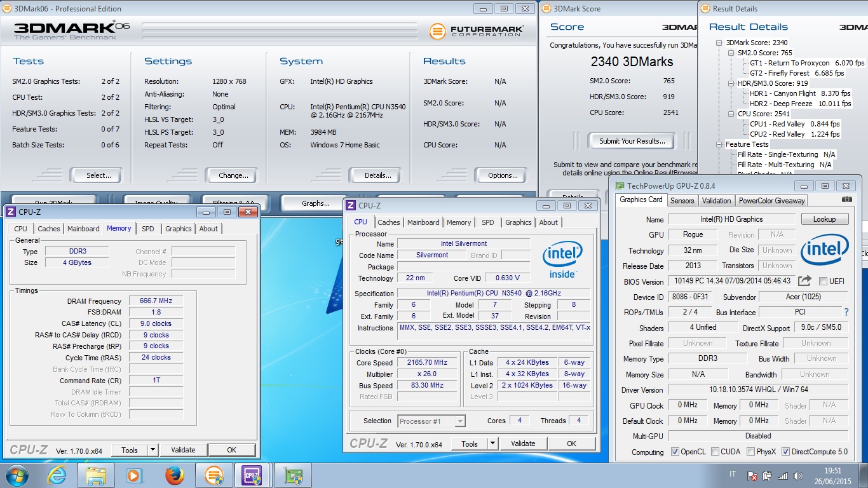Click the 3DMark06 main window title icon
This screenshot has width=868, height=488.
coord(6,9)
